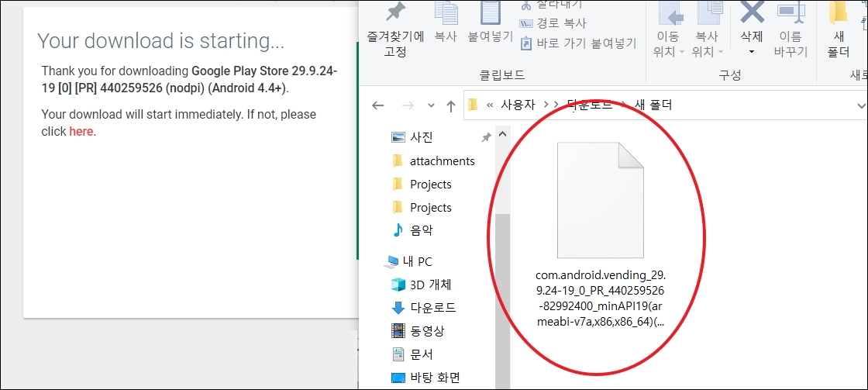Click the Paste (붙여넣기) ribbon button
This screenshot has height=390, width=868.
tap(491, 22)
